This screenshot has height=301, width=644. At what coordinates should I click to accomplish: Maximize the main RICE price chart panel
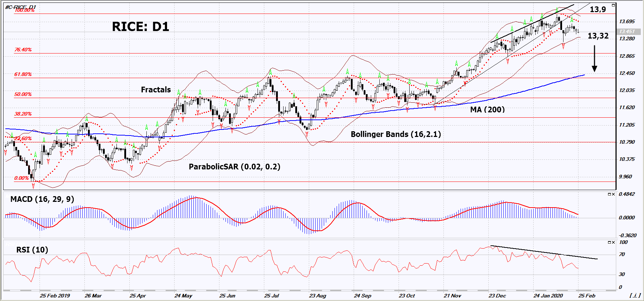coord(613,5)
